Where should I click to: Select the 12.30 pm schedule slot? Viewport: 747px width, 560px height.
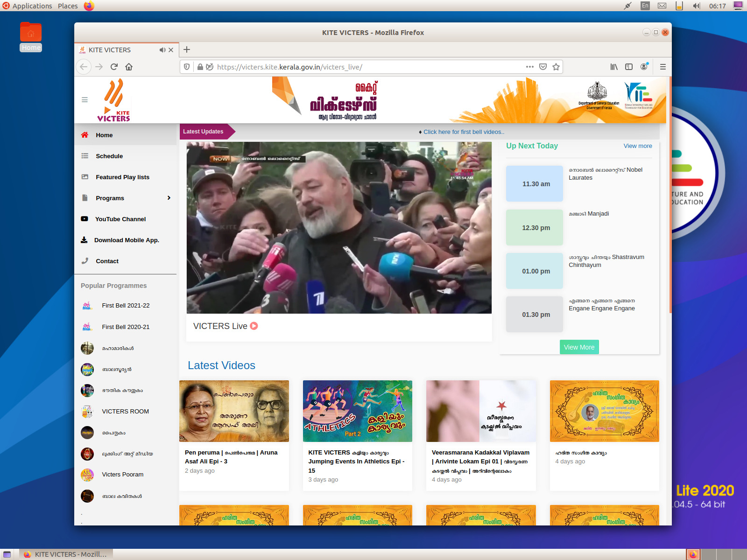(x=535, y=227)
